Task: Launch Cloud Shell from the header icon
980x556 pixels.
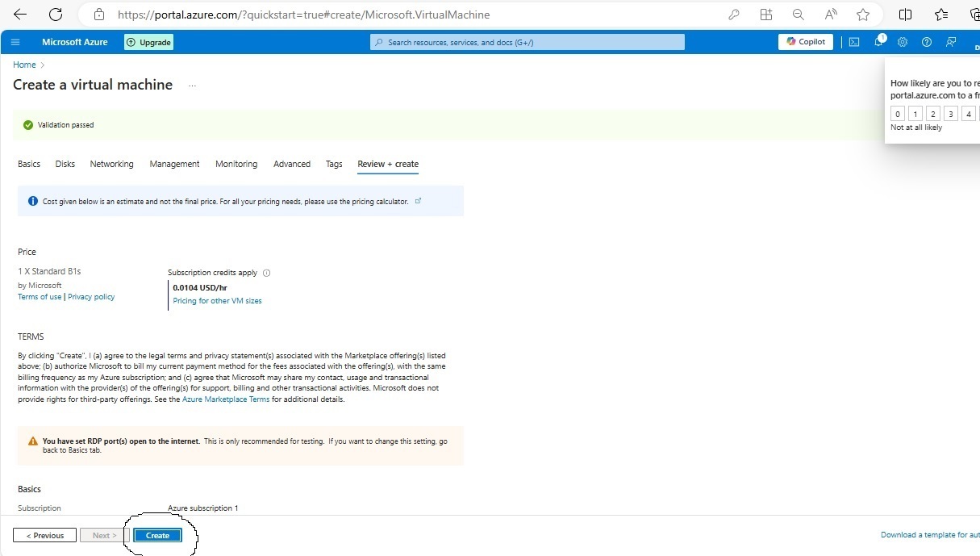Action: coord(854,42)
